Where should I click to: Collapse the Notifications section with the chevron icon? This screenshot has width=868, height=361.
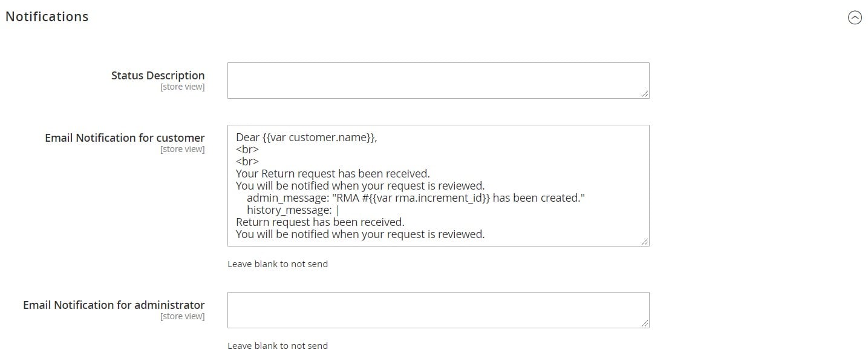click(855, 18)
